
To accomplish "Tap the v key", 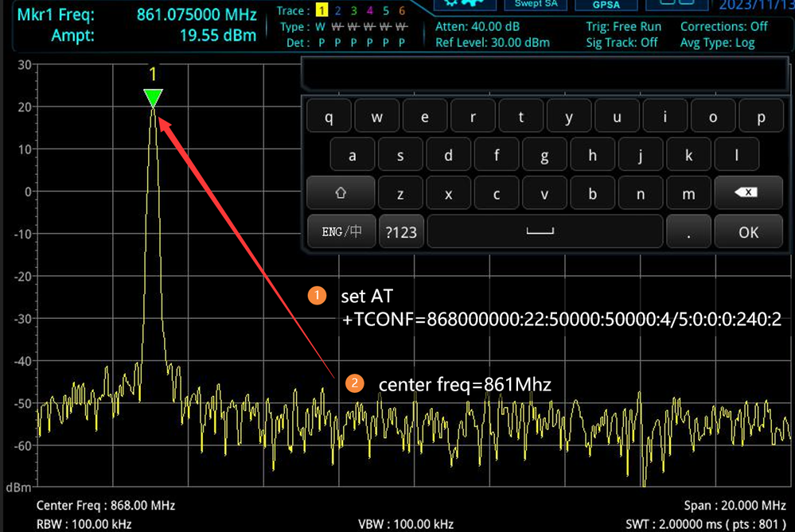I will (x=544, y=193).
